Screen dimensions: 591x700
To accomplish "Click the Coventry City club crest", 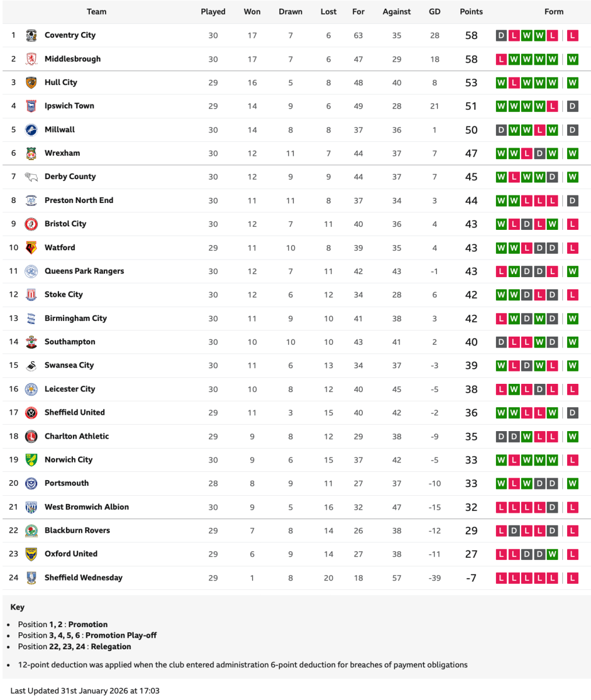I will 32,36.
